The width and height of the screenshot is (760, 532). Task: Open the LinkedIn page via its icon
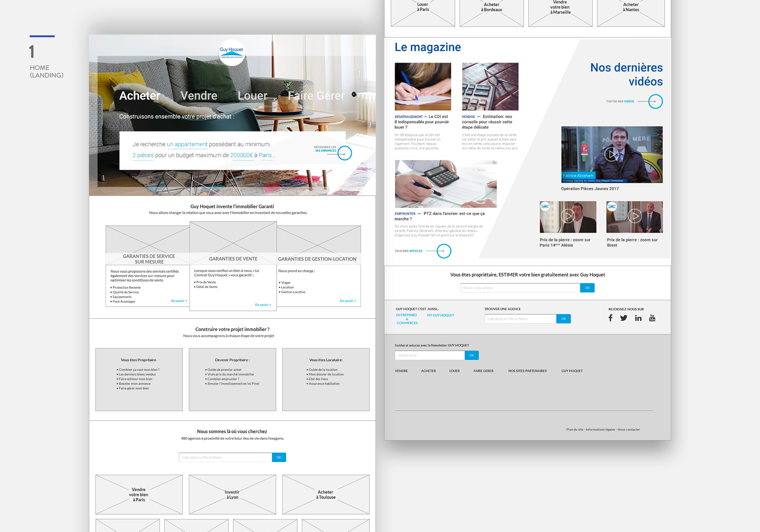(x=638, y=318)
